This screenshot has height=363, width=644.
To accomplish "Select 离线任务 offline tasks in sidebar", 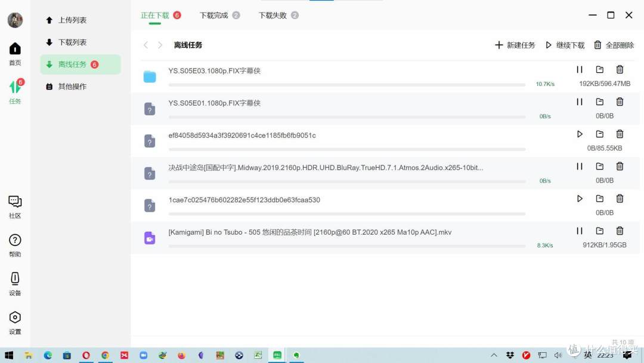I will (80, 64).
